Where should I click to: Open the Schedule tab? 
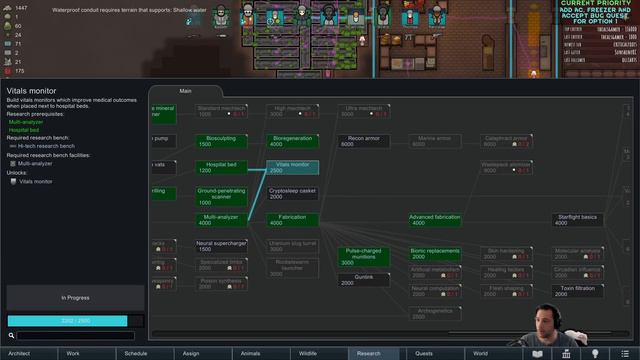coord(145,353)
